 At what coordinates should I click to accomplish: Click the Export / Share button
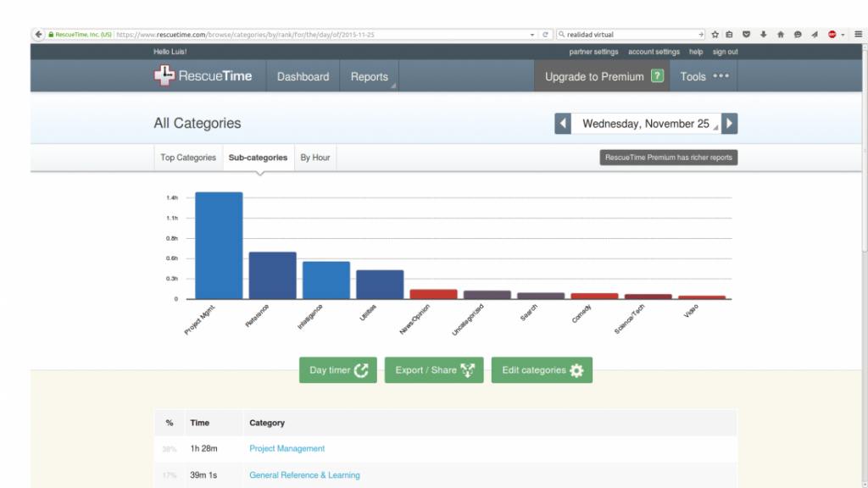pos(434,370)
